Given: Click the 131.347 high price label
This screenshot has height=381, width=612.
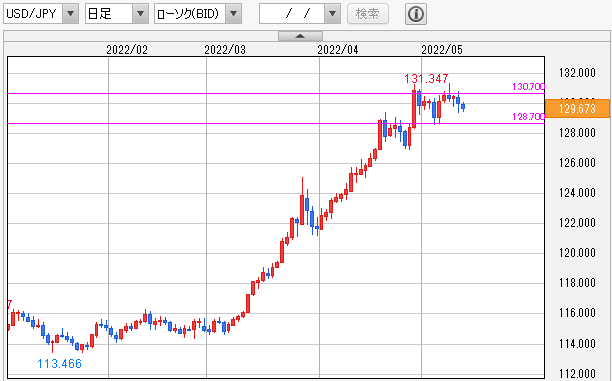Looking at the screenshot, I should pyautogui.click(x=426, y=78).
